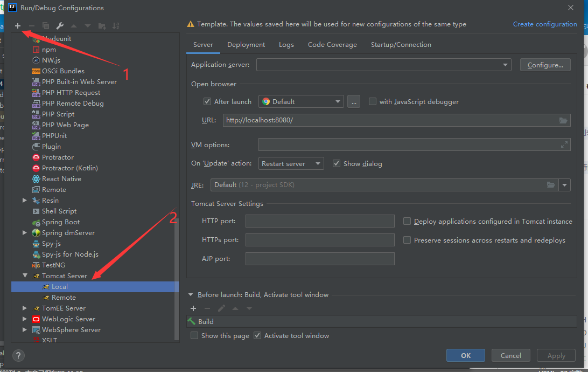Select Spring Boot configuration type
Screen dimensions: 588x372
[x=60, y=222]
